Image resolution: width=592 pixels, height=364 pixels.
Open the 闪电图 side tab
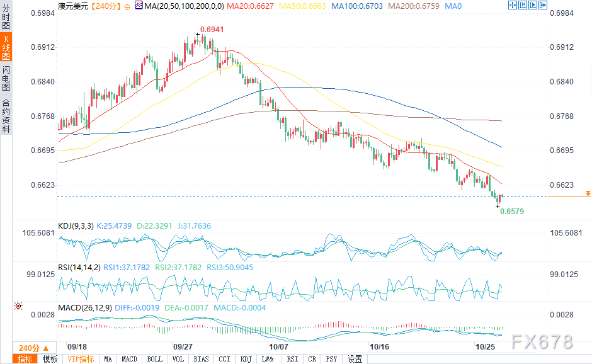click(6, 79)
